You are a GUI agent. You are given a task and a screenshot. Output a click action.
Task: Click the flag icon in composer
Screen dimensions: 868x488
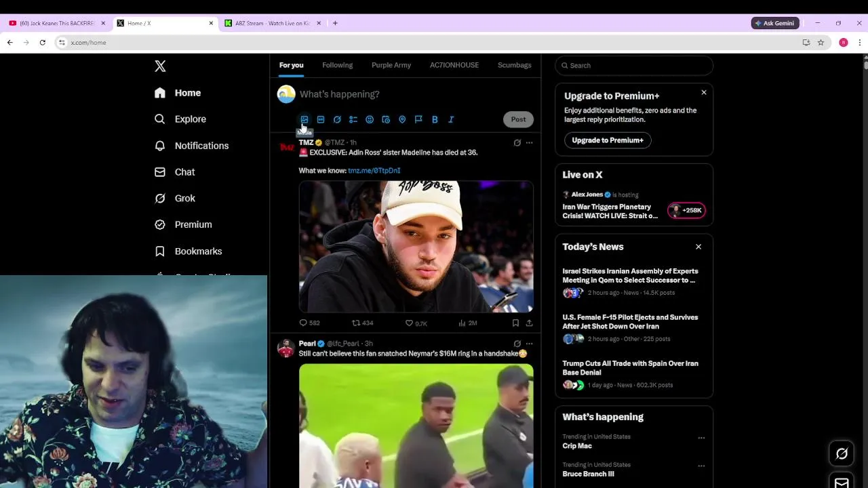pyautogui.click(x=418, y=119)
